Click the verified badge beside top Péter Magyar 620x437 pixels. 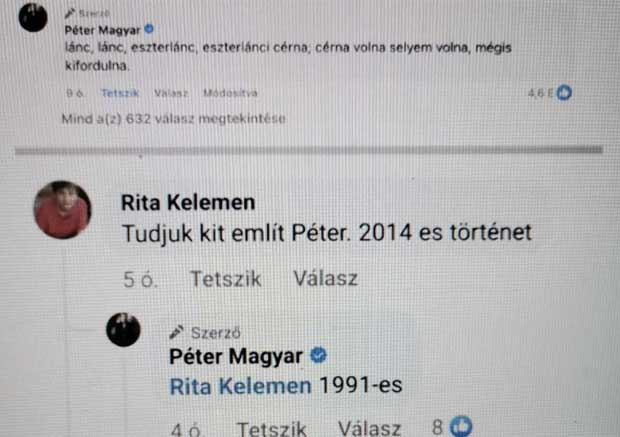(x=149, y=29)
